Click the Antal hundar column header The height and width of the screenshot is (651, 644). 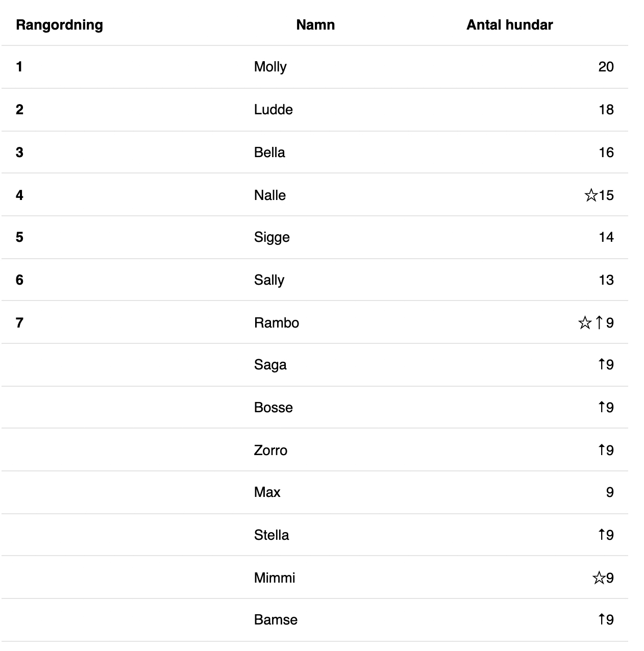[x=509, y=25]
